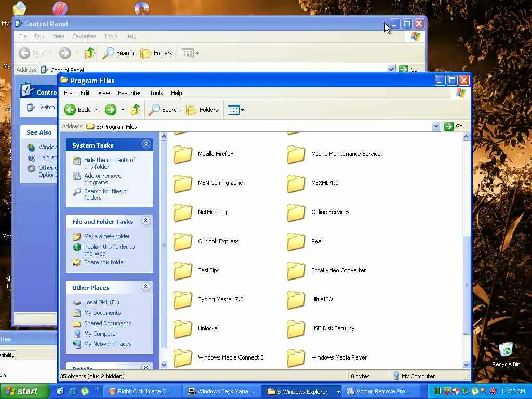The height and width of the screenshot is (399, 532).
Task: Click Publish this folder to the Web
Action: tap(109, 250)
